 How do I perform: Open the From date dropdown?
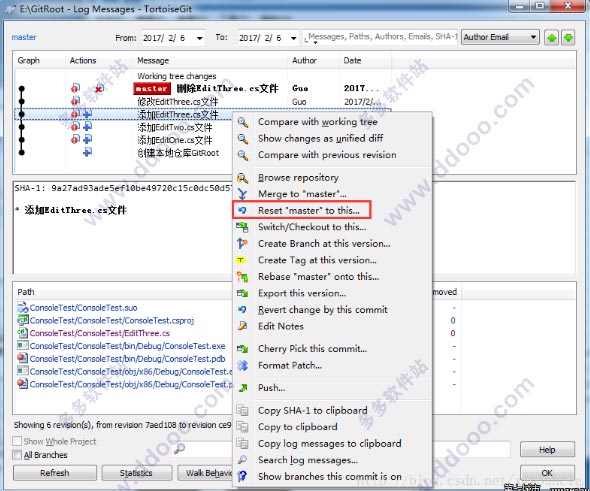200,38
